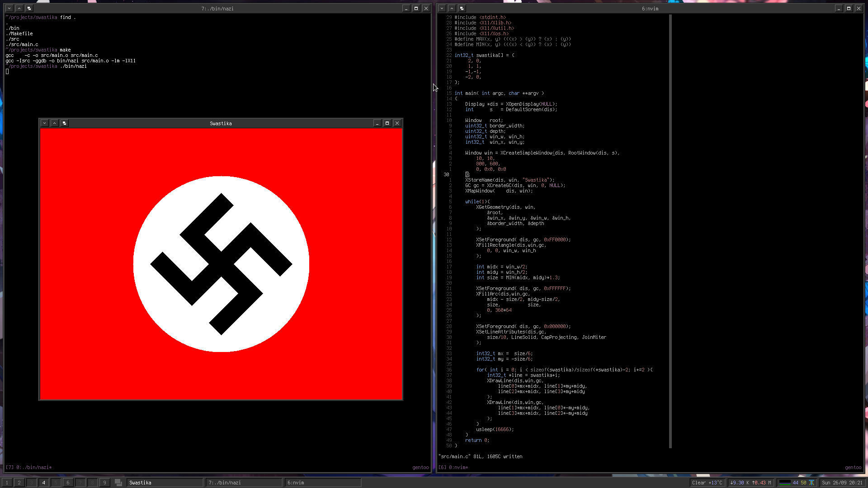Click overlapping-windows icon beside workspace 9
This screenshot has height=488, width=868.
118,483
